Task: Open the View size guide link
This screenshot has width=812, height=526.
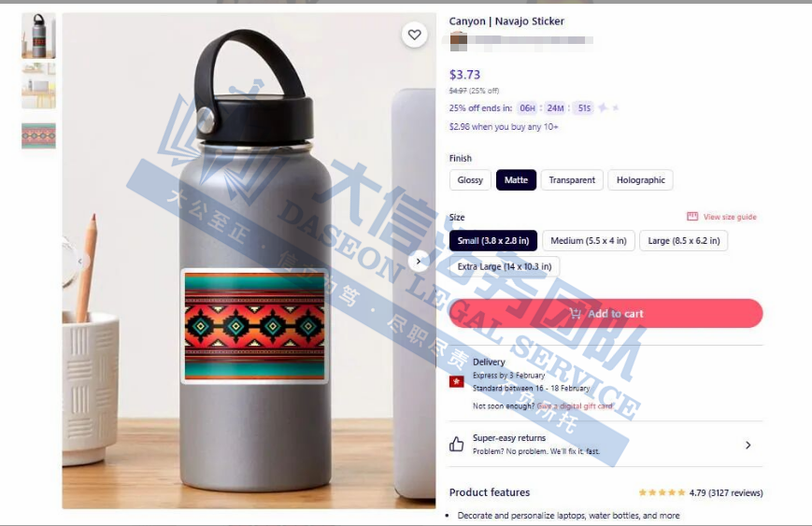Action: [x=730, y=217]
